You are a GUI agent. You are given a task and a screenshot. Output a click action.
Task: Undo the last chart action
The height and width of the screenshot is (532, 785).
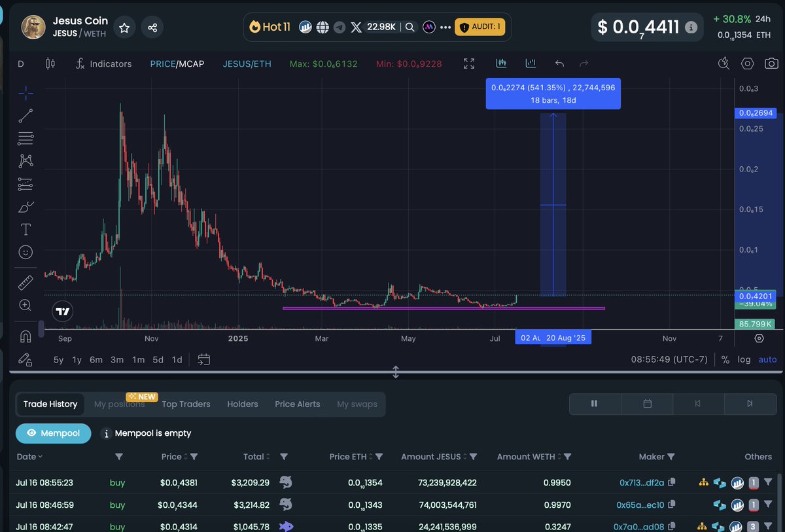[559, 63]
